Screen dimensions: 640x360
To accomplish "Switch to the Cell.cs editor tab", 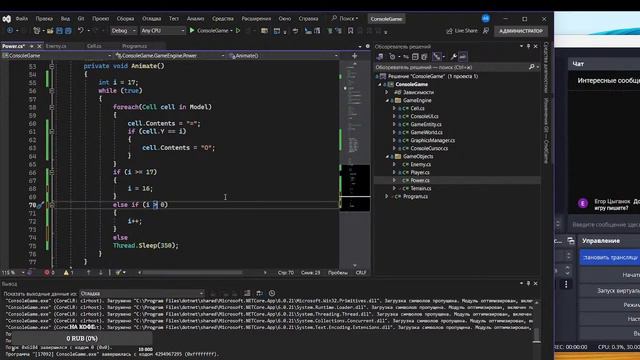I will pyautogui.click(x=94, y=46).
